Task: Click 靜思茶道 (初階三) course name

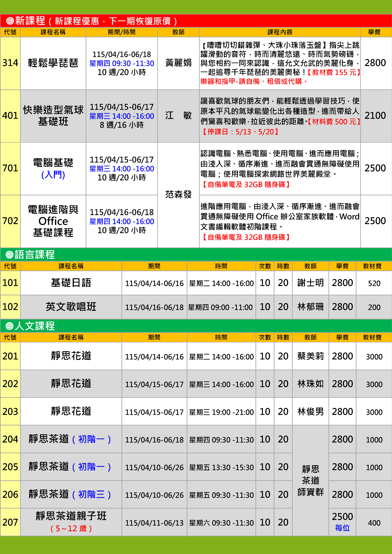Action: tap(70, 494)
